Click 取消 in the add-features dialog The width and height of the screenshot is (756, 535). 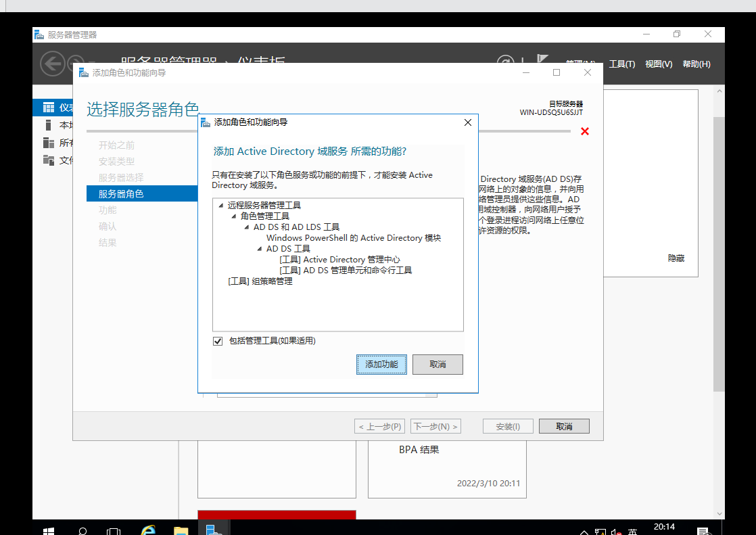[x=438, y=365]
